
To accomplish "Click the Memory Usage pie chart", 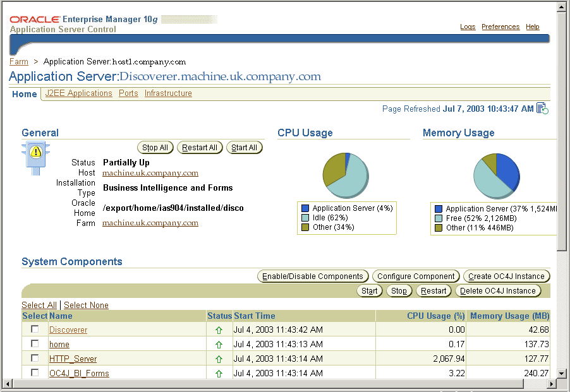I will point(497,176).
